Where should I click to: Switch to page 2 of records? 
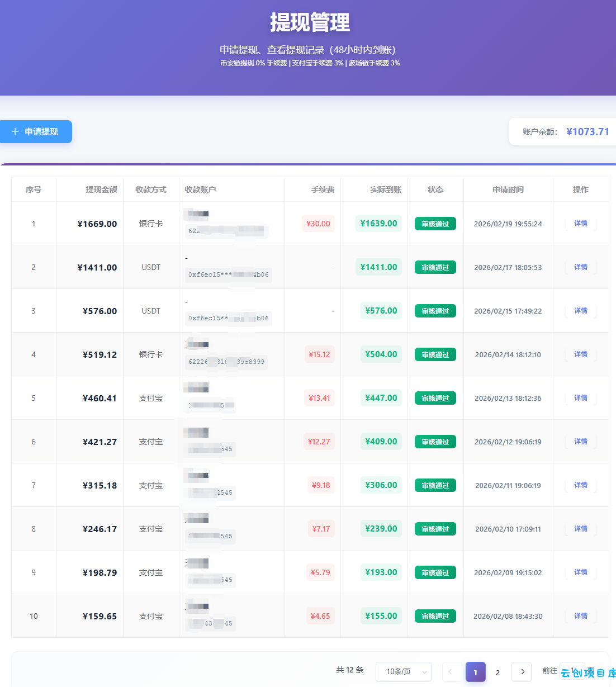pos(497,672)
